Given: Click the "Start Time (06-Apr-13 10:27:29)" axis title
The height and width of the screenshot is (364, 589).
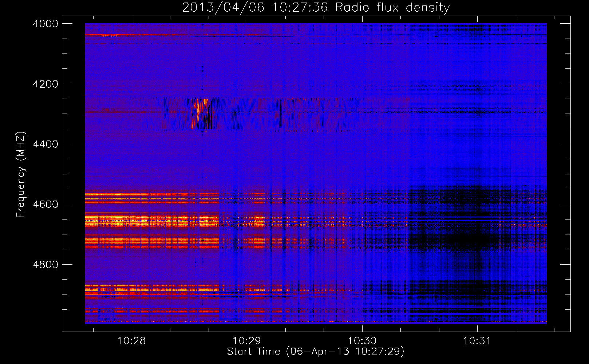Looking at the screenshot, I should (x=316, y=352).
